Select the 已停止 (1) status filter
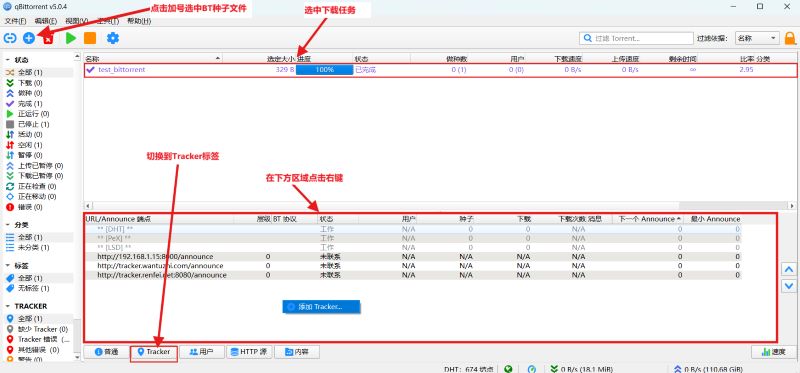 pyautogui.click(x=34, y=124)
